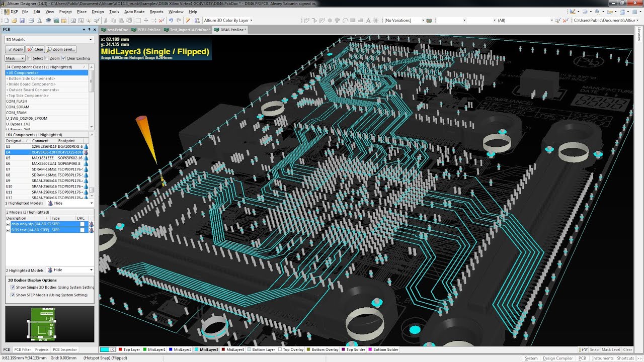The width and height of the screenshot is (644, 362).
Task: Switch to the PCB1.PcbDoc tab
Action: [x=146, y=30]
